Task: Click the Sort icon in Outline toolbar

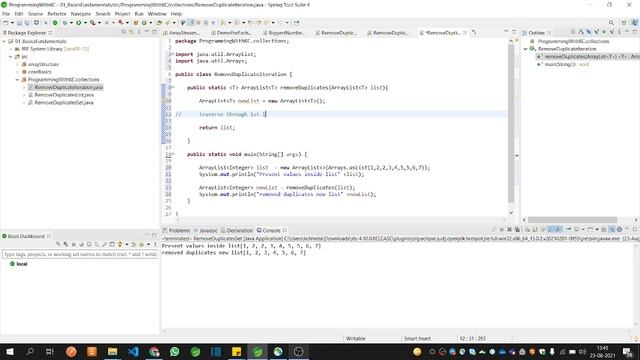Action: 581,32
